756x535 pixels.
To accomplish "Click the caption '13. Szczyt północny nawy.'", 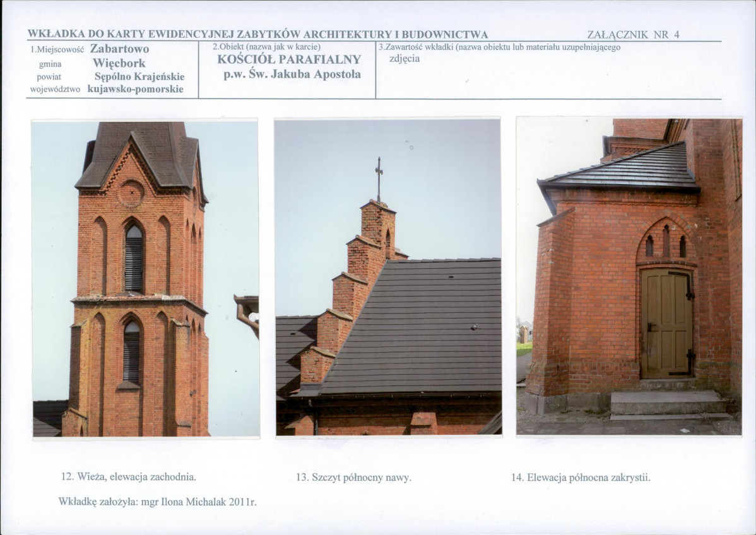I will [353, 478].
